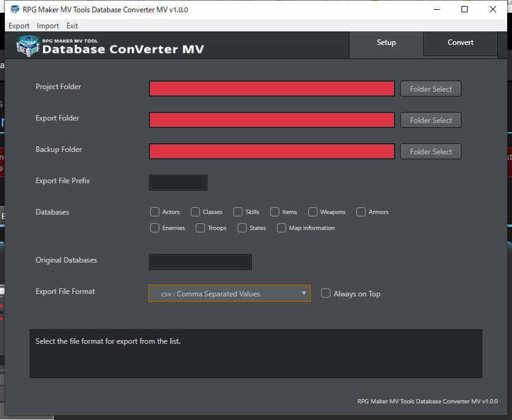This screenshot has height=420, width=512.
Task: Click Folder Select for the Project Folder
Action: (x=430, y=88)
